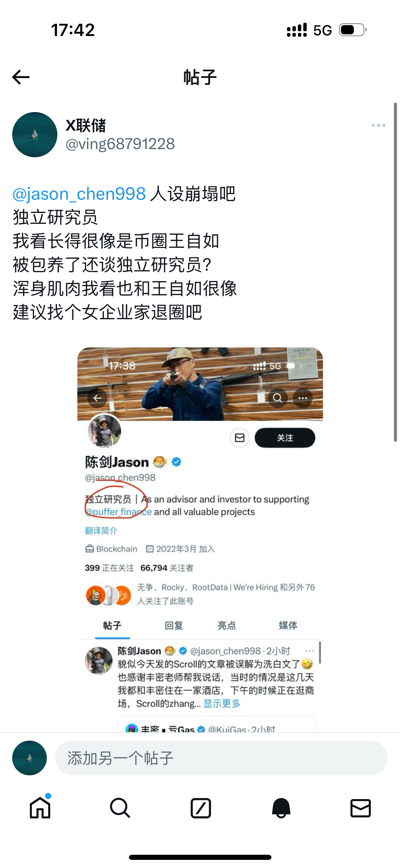
Task: Open Notifications bell in bottom bar
Action: [x=281, y=808]
